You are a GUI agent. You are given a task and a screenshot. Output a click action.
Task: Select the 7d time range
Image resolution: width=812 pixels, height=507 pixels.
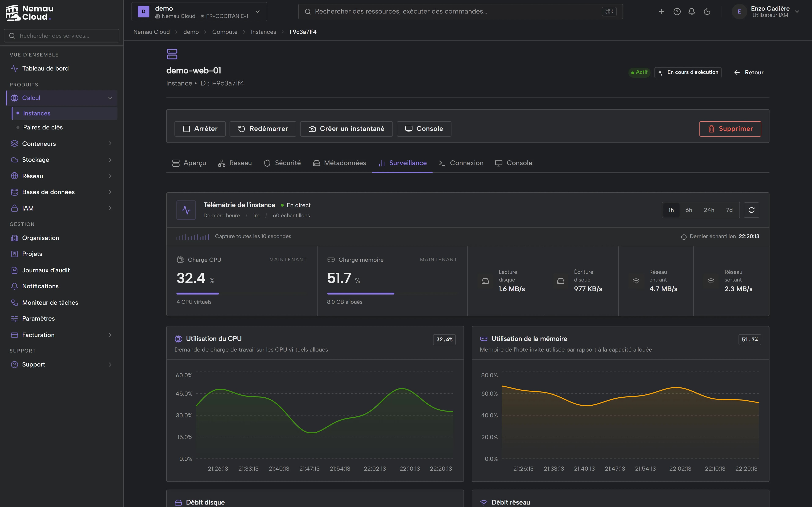click(729, 210)
